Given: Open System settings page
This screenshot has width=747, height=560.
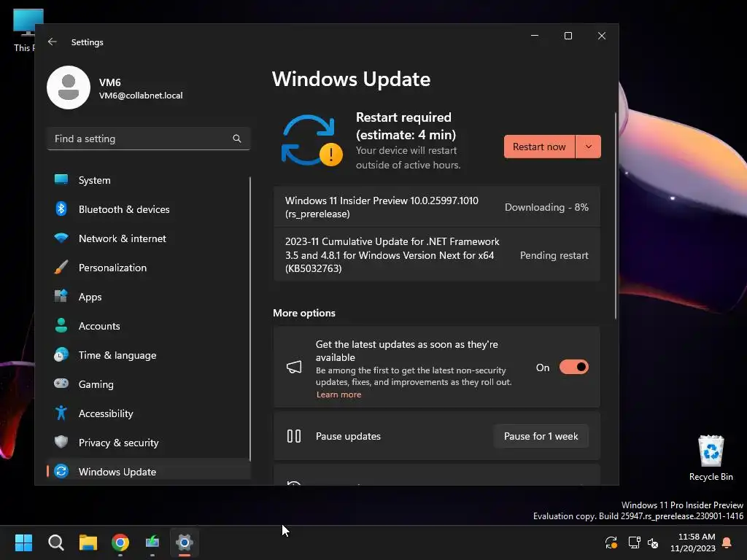Looking at the screenshot, I should click(x=149, y=180).
